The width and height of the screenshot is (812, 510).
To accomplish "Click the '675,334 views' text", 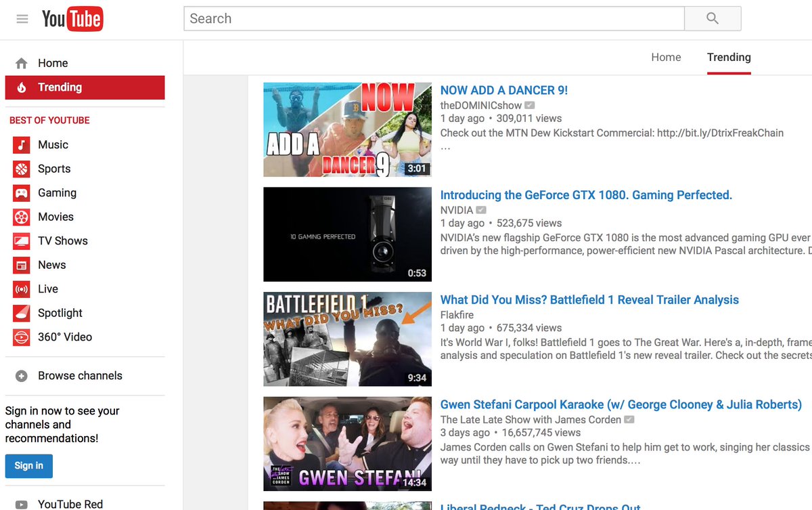I will click(529, 328).
